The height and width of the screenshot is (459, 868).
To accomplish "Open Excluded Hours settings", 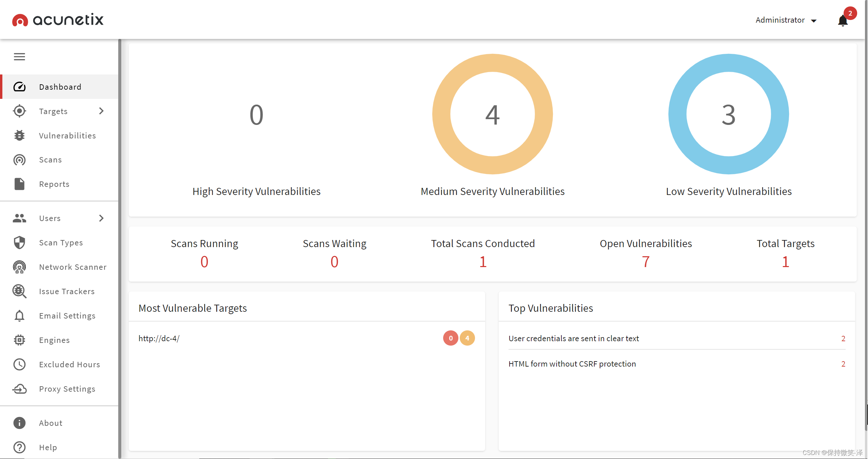I will point(69,365).
